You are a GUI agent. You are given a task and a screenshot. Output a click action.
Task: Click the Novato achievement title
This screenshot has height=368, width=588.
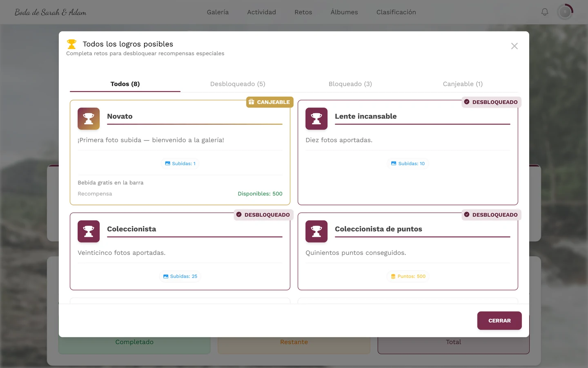click(x=120, y=116)
